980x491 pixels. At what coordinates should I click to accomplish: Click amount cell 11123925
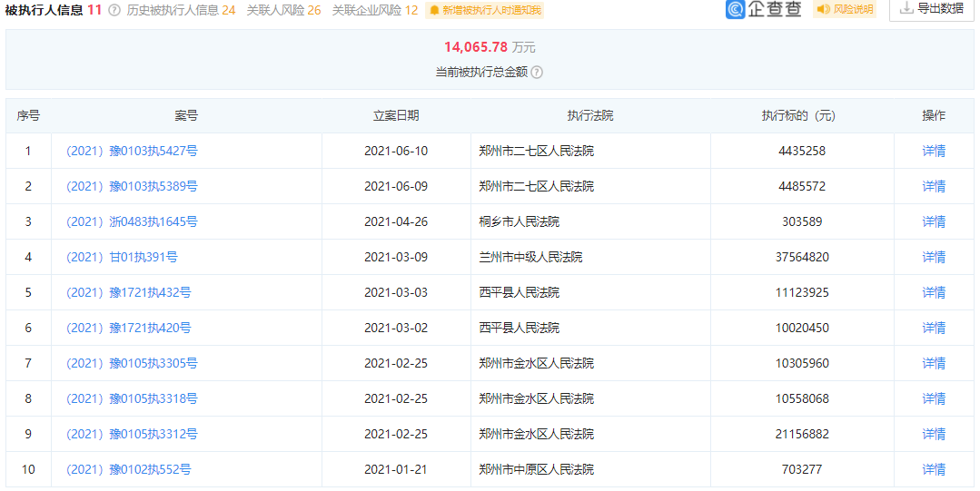pos(802,292)
